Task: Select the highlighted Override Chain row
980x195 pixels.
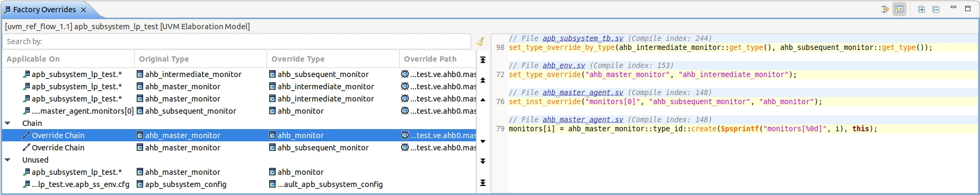Action: pyautogui.click(x=239, y=135)
